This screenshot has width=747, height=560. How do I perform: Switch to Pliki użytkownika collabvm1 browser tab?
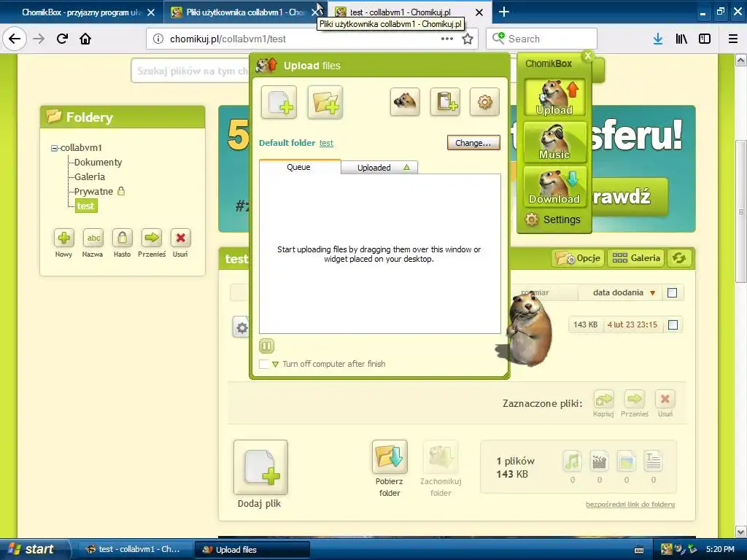[x=239, y=12]
